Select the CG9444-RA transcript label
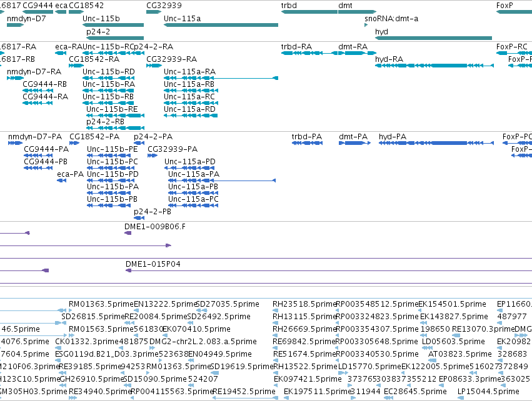The image size is (532, 401). click(x=46, y=97)
